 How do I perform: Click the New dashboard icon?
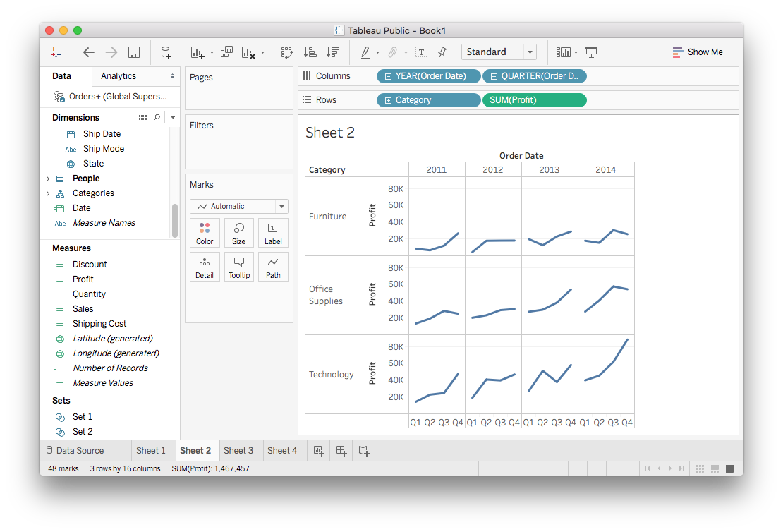341,451
